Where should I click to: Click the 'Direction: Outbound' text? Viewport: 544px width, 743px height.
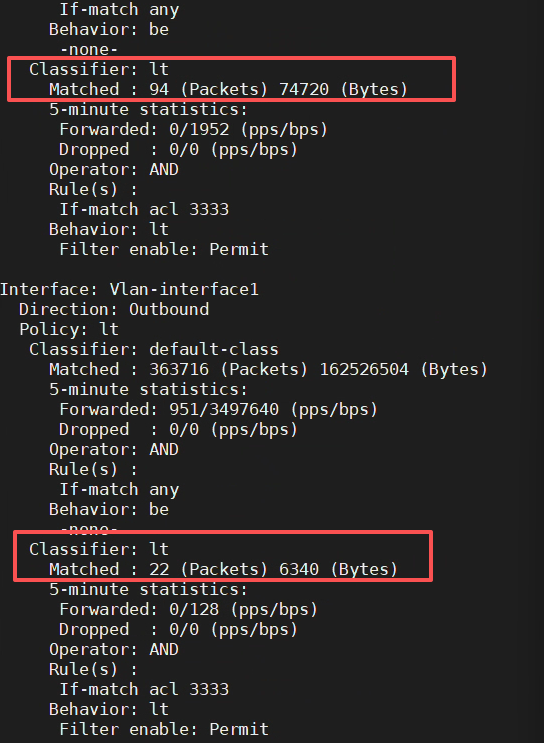pos(114,309)
